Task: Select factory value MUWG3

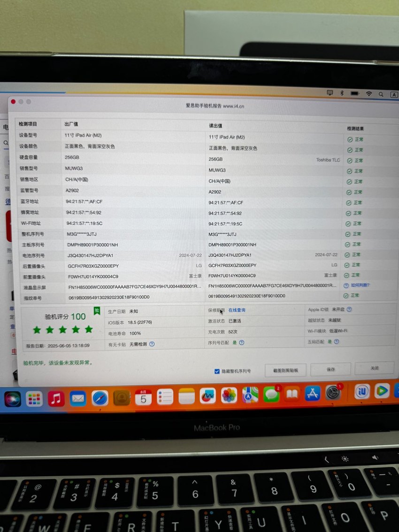Action: click(74, 168)
